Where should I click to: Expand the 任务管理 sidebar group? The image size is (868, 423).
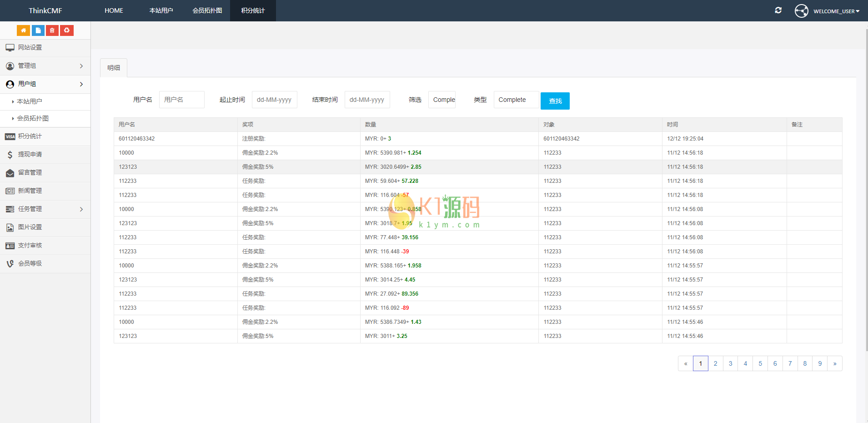click(x=45, y=209)
